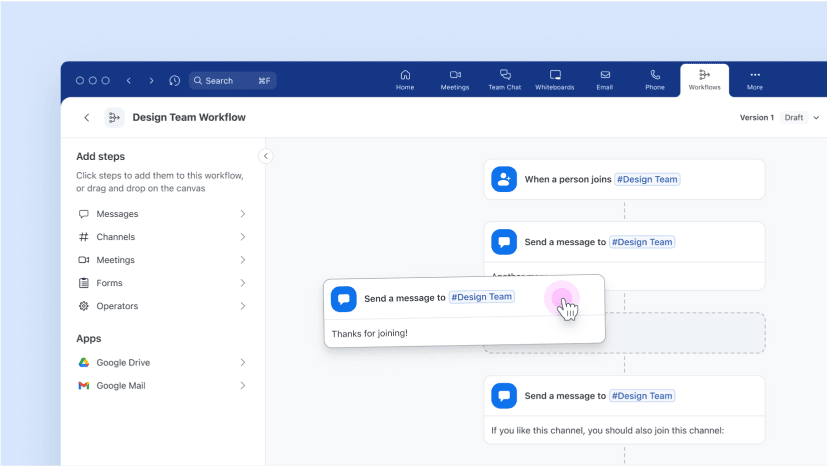Image resolution: width=827 pixels, height=466 pixels.
Task: Select the Thanks for joining message card
Action: point(464,333)
